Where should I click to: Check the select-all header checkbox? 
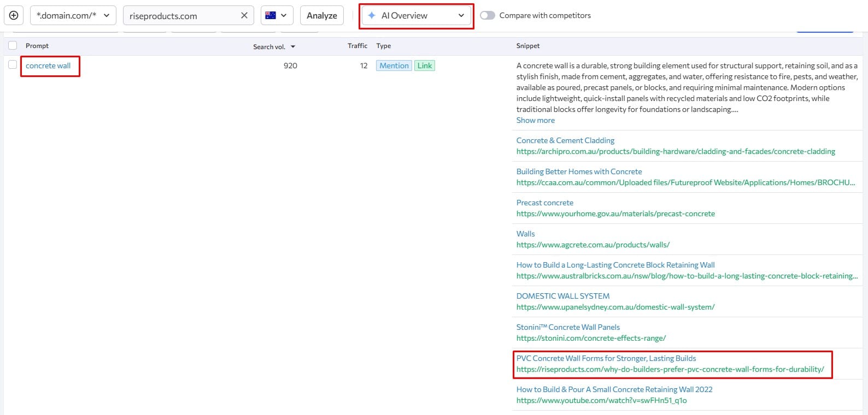coord(13,45)
